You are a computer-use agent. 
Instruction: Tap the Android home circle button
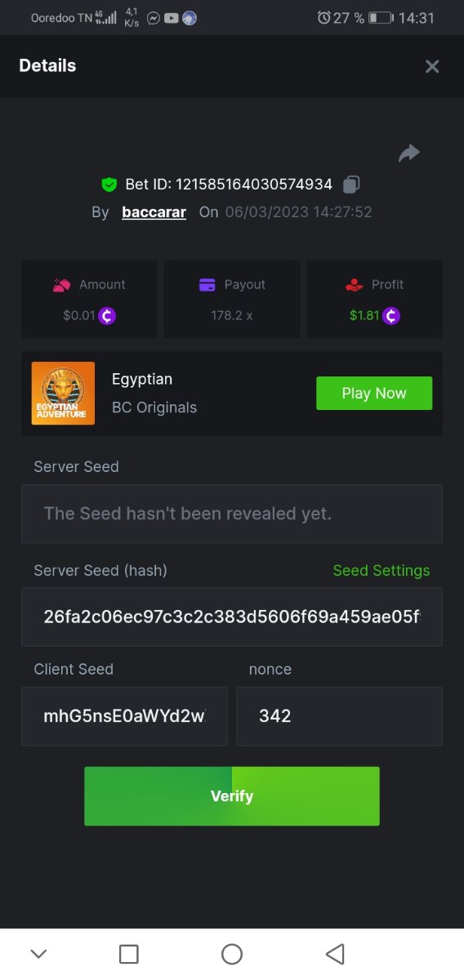tap(232, 954)
